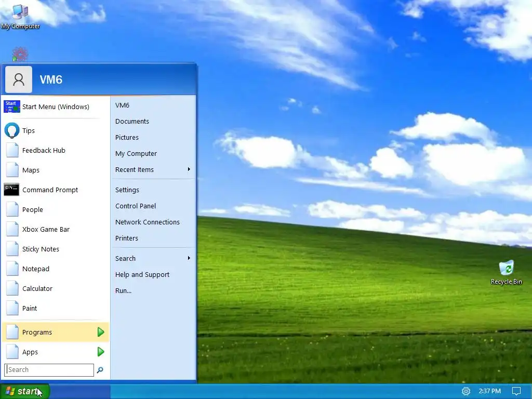Click the Calculator label

pyautogui.click(x=37, y=288)
